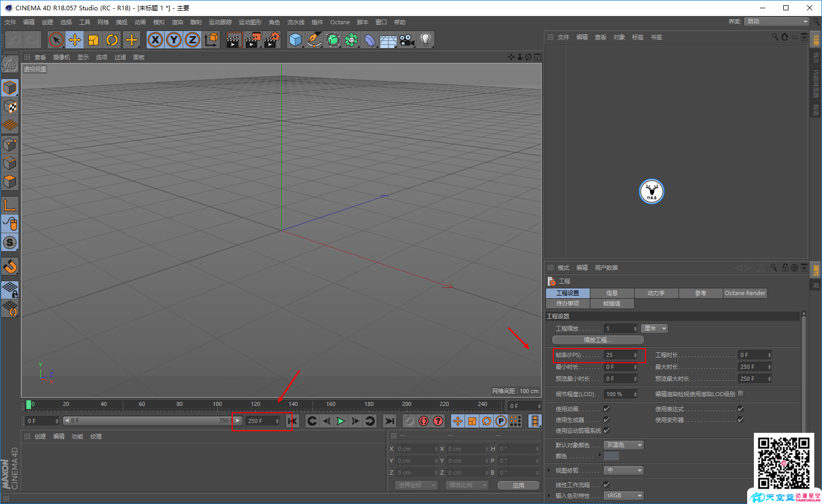Select the Live Selection arrow tool
Screen dimensions: 822x504
click(56, 40)
